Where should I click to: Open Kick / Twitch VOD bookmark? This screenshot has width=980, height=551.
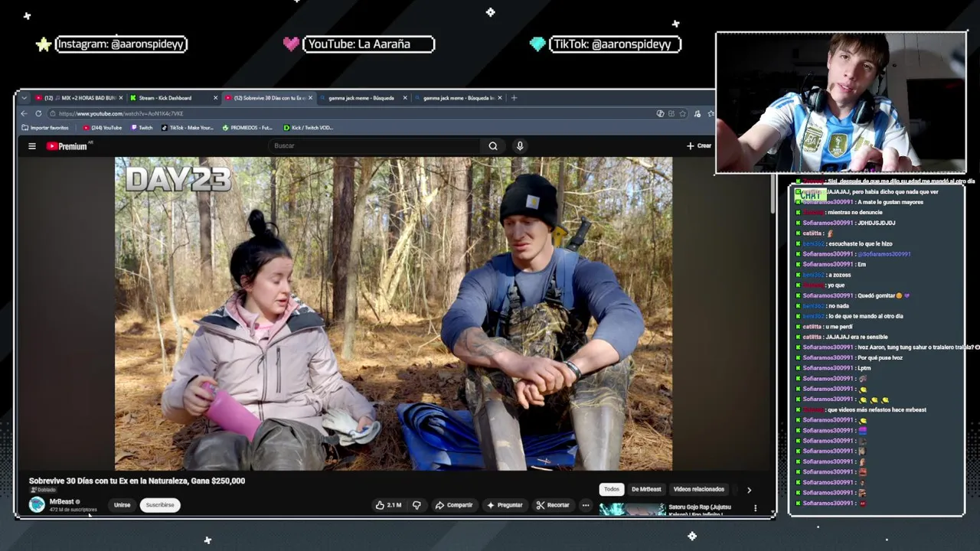(x=309, y=128)
